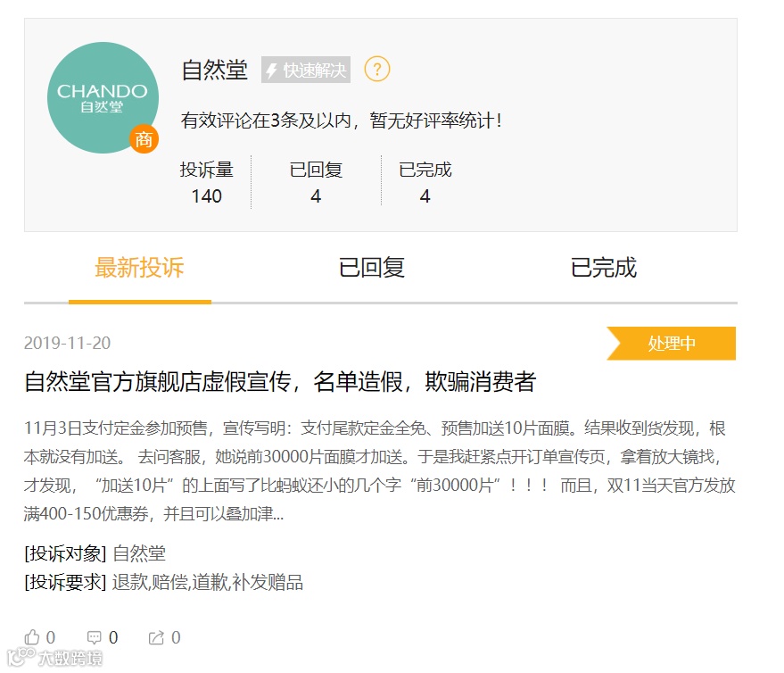784x673 pixels.
Task: Click the 投诉要求 退款,赔偿 line
Action: tap(163, 583)
